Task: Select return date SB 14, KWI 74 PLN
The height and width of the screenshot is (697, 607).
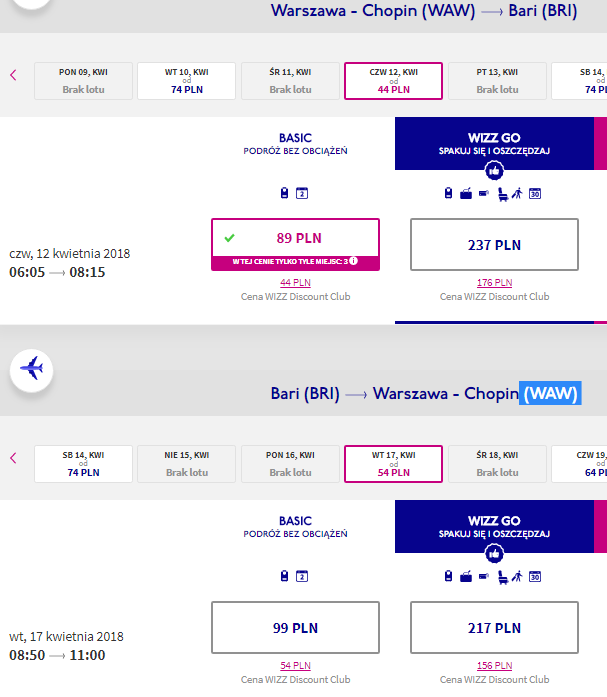Action: [x=84, y=464]
